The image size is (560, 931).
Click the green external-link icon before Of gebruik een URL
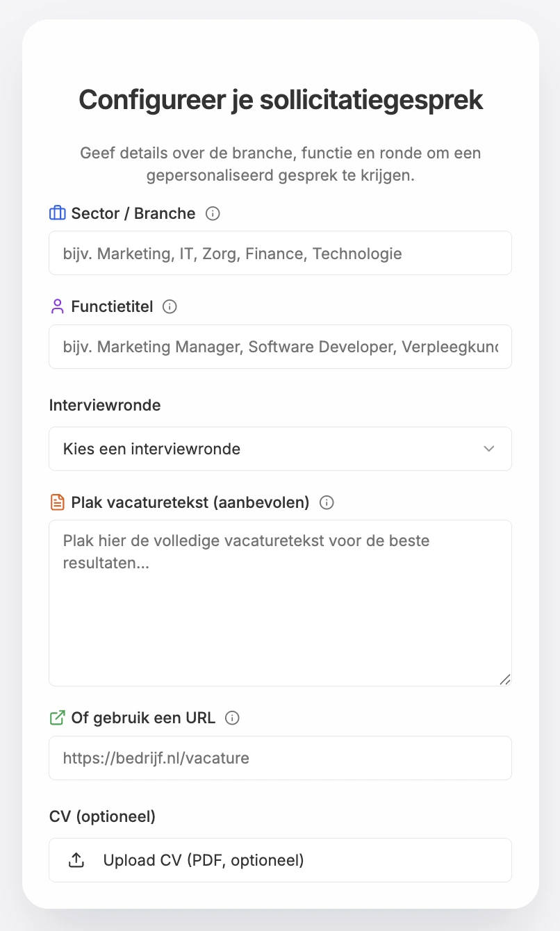pos(57,718)
